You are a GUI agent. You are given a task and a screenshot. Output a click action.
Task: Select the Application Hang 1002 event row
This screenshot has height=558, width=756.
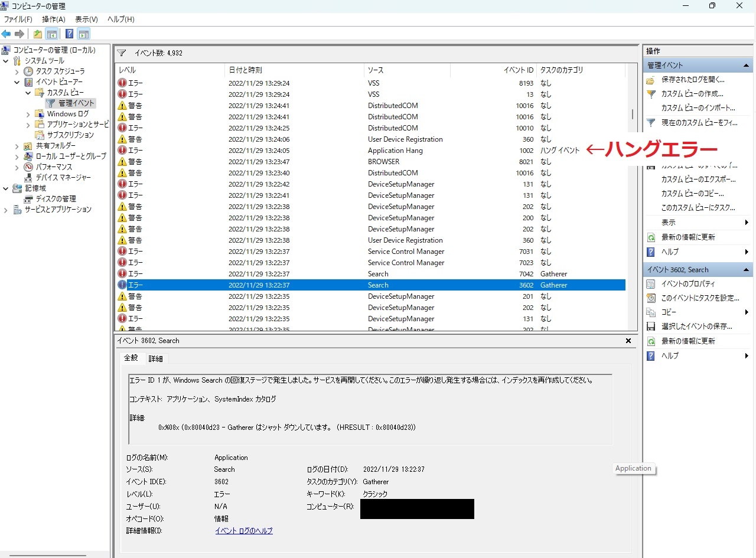click(371, 151)
